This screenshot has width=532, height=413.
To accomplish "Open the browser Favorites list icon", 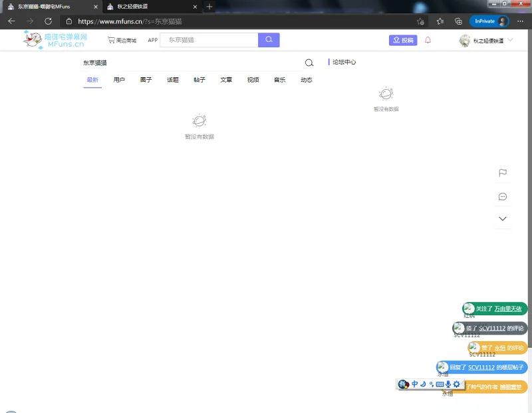I will click(440, 21).
